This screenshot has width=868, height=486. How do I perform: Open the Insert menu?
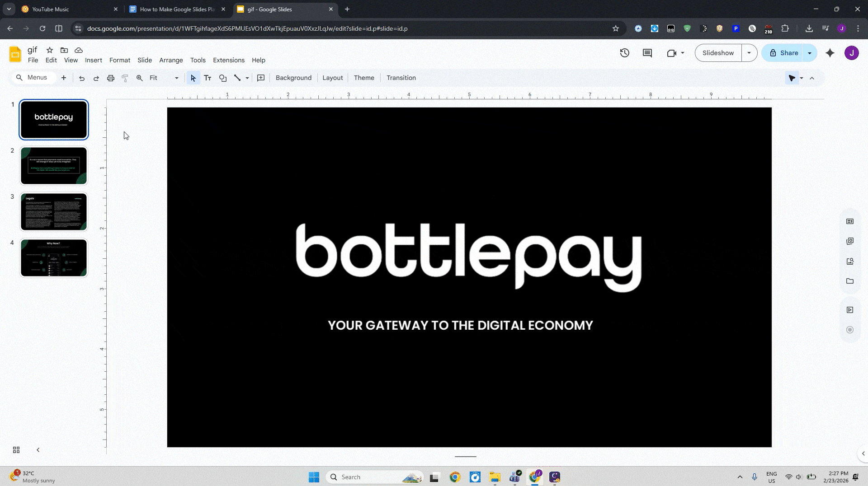(x=94, y=60)
